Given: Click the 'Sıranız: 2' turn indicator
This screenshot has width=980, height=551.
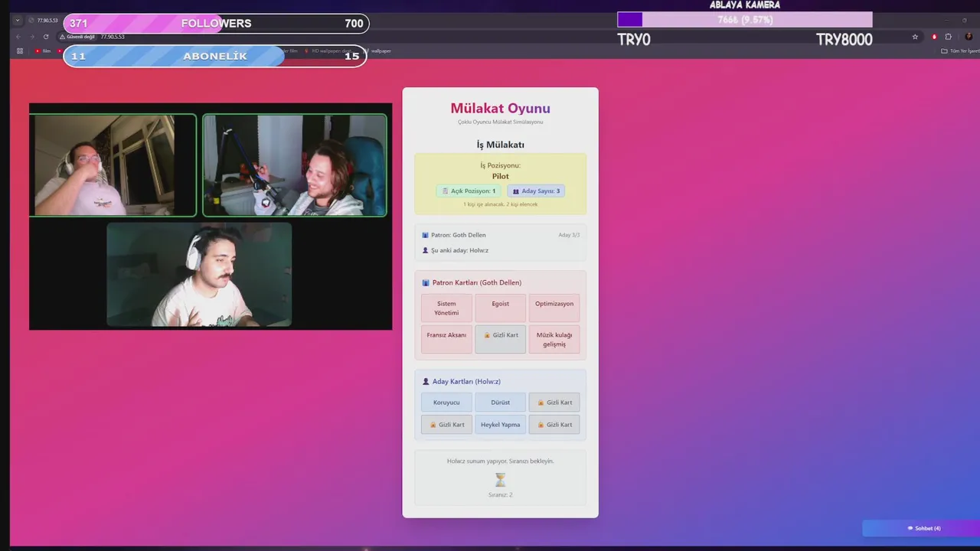Looking at the screenshot, I should [x=500, y=495].
